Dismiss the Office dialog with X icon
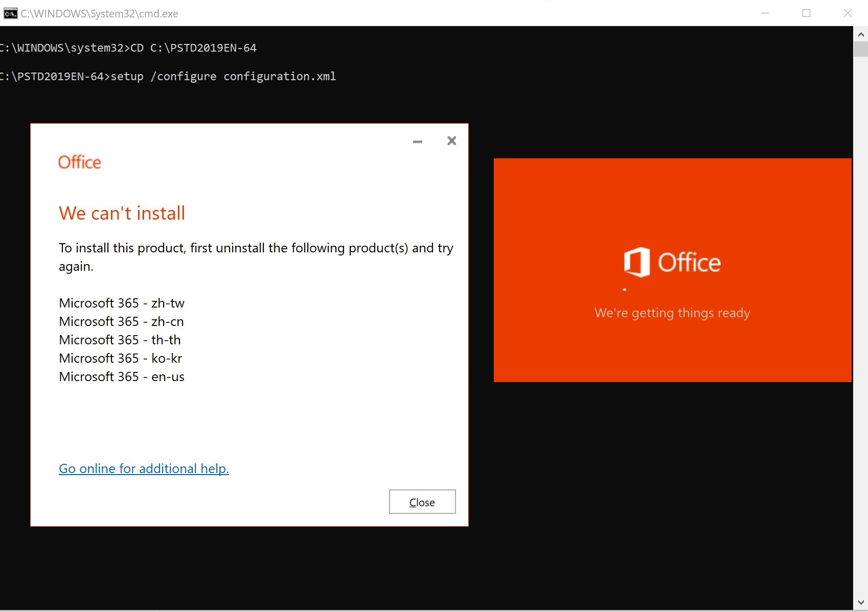Viewport: 868px width, 612px height. (451, 140)
